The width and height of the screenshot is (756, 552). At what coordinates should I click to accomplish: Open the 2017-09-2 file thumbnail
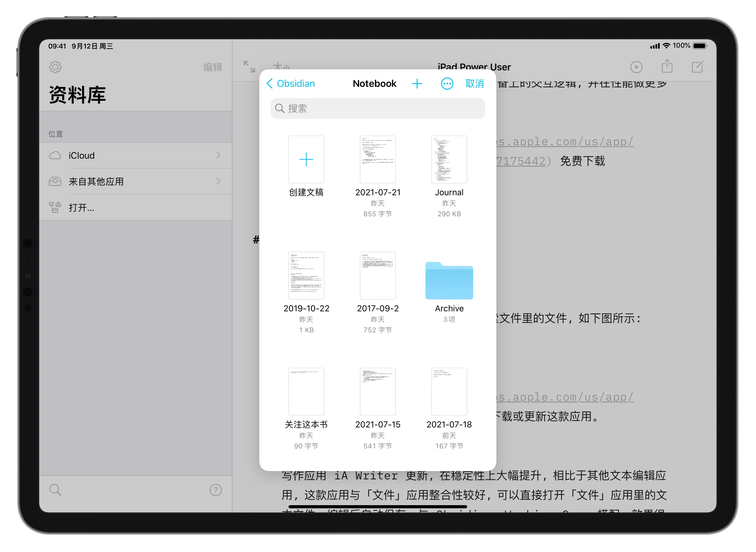(378, 276)
